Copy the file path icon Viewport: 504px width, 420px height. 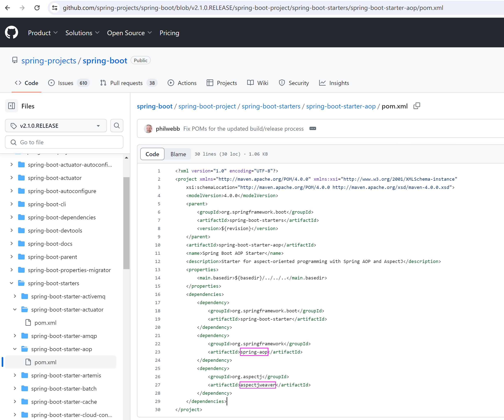click(x=417, y=106)
